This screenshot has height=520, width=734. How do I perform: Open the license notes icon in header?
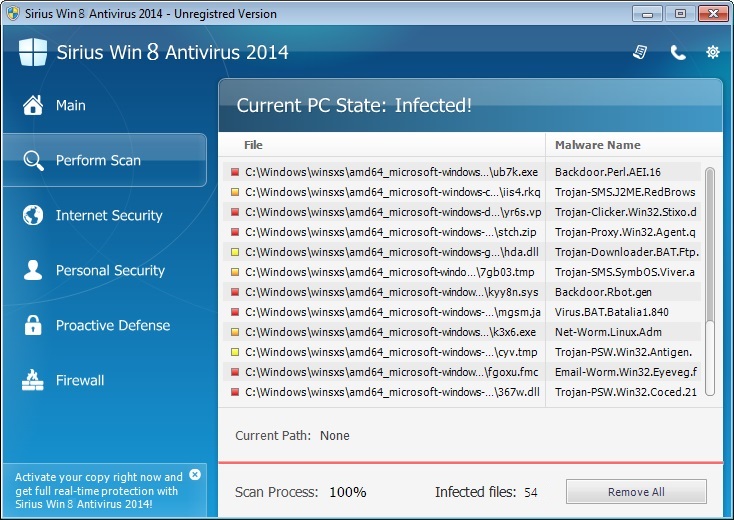[640, 52]
